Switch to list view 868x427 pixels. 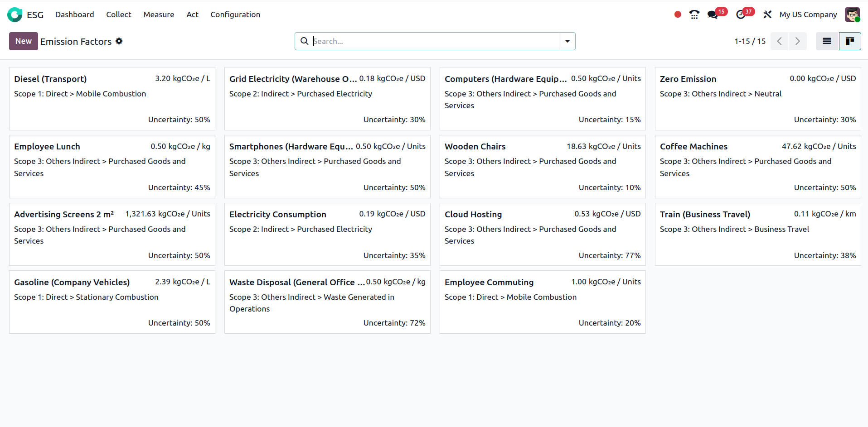tap(827, 41)
